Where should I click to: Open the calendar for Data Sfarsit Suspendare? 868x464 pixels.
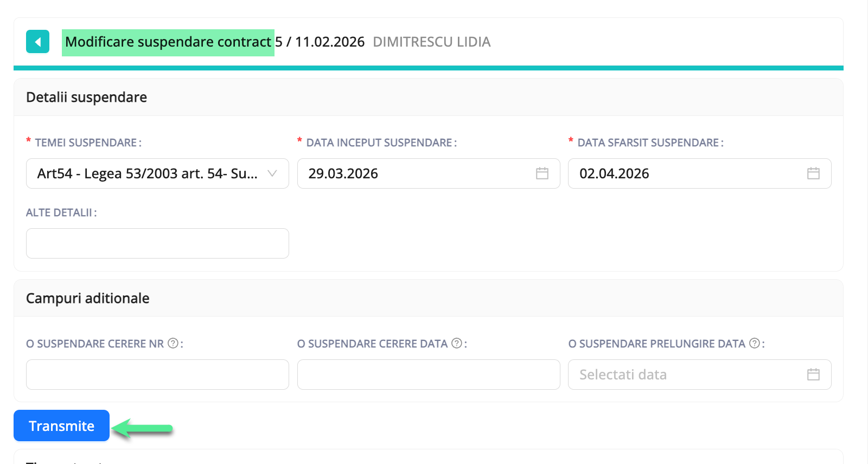pos(813,173)
